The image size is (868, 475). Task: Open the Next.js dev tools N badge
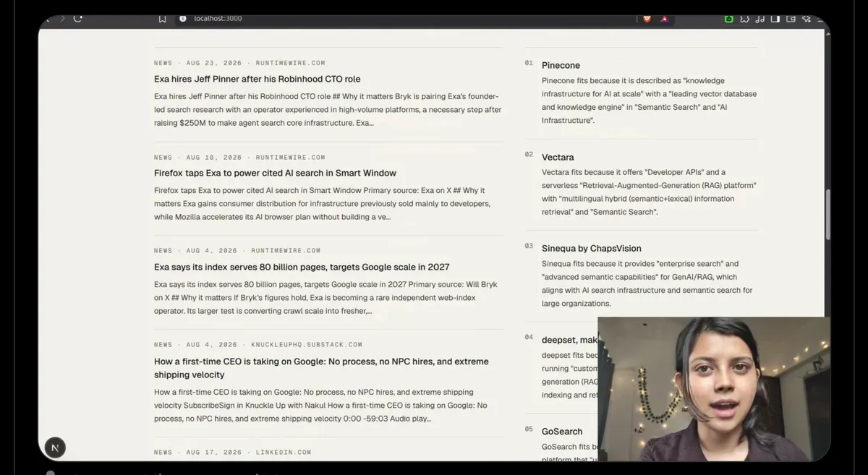(x=55, y=448)
